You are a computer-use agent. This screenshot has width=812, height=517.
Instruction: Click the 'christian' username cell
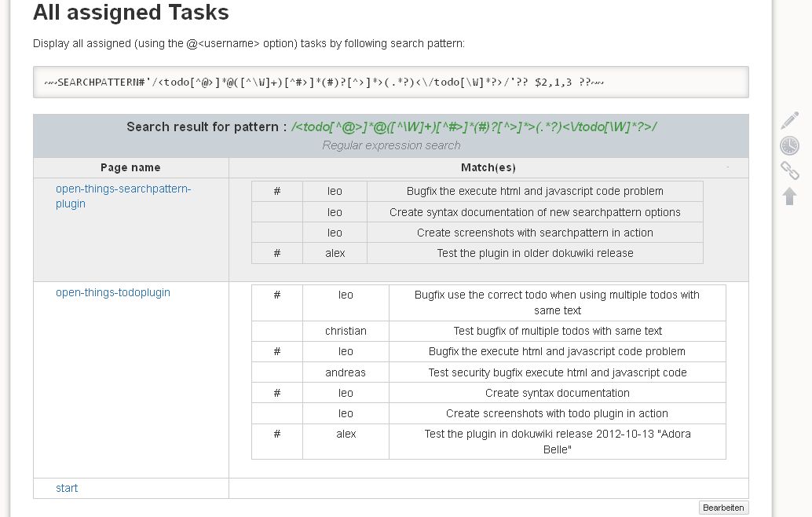tap(346, 331)
